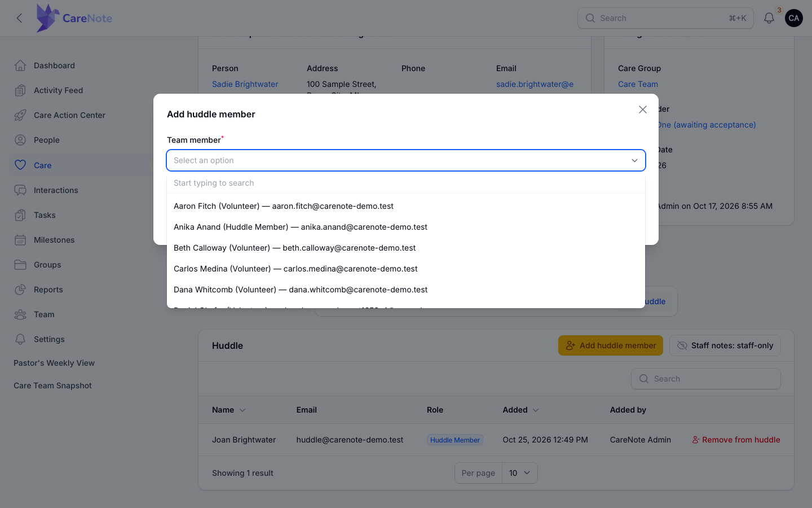
Task: Sort huddle table by Added column
Action: point(520,410)
